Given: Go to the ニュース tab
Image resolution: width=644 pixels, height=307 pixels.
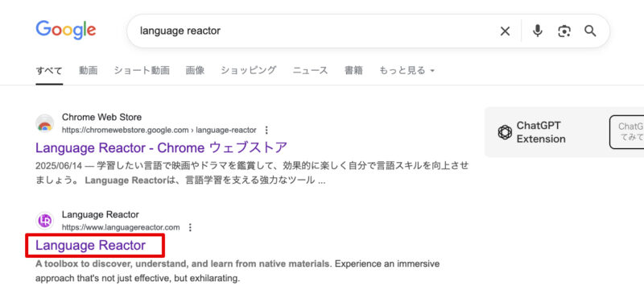Looking at the screenshot, I should click(311, 71).
